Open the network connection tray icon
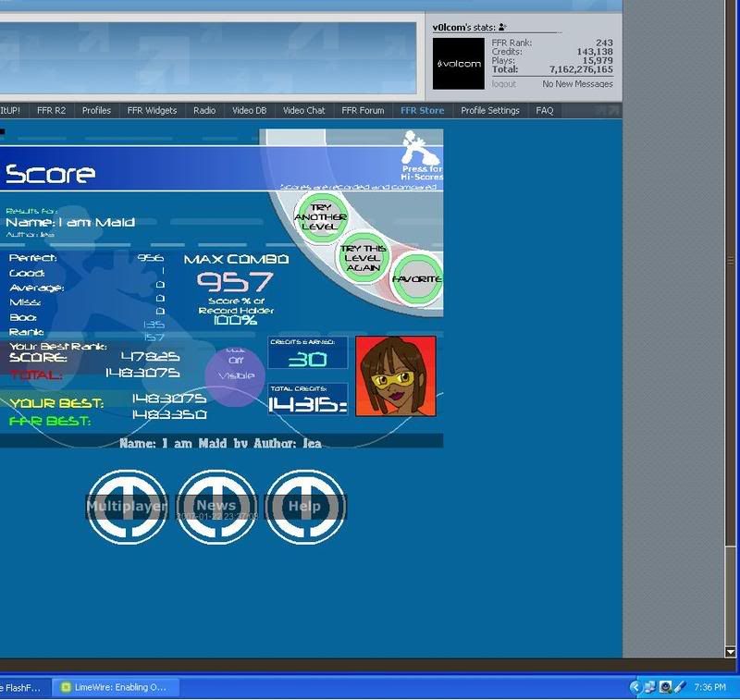740x700 pixels. pyautogui.click(x=650, y=687)
